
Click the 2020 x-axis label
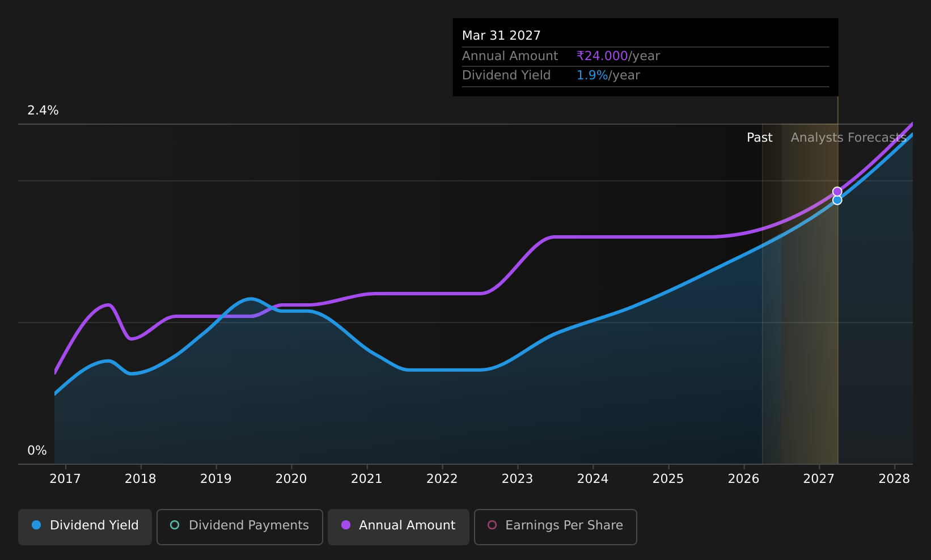(291, 479)
